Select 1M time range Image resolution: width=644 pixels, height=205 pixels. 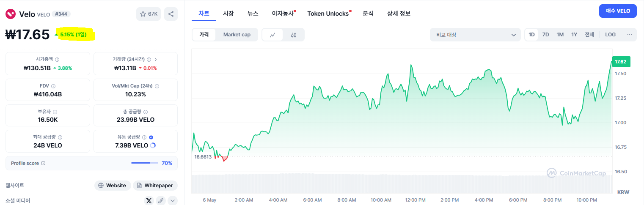coord(560,35)
